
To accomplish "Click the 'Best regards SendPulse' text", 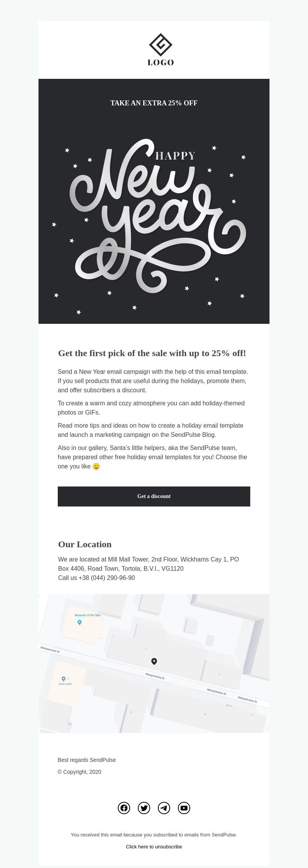I will tap(87, 760).
